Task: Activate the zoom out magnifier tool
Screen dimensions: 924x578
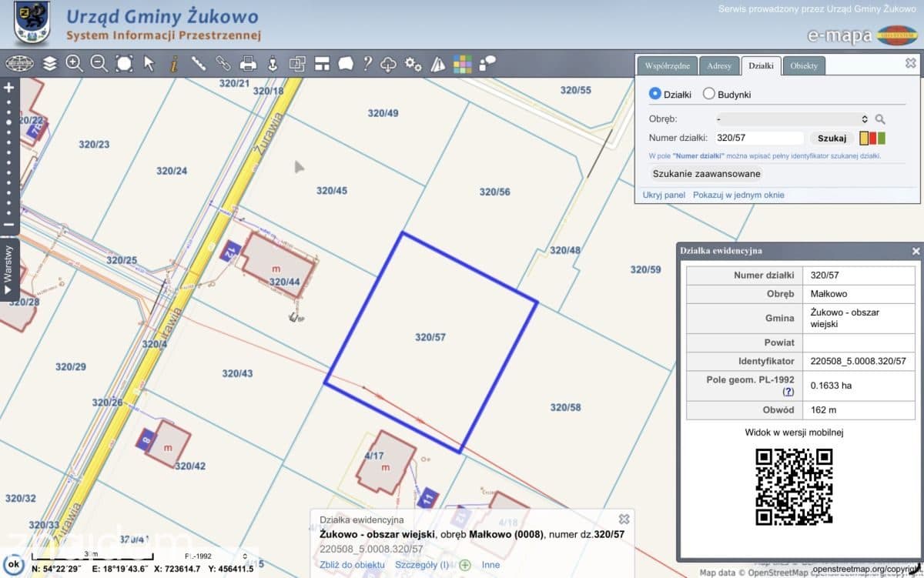Action: [99, 64]
